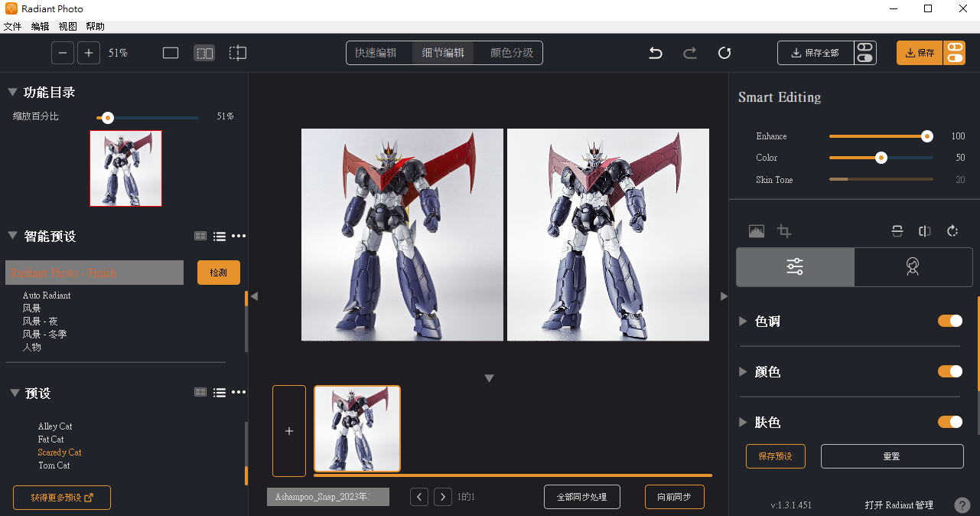980x516 pixels.
Task: Expand the 颜色 section
Action: (743, 372)
